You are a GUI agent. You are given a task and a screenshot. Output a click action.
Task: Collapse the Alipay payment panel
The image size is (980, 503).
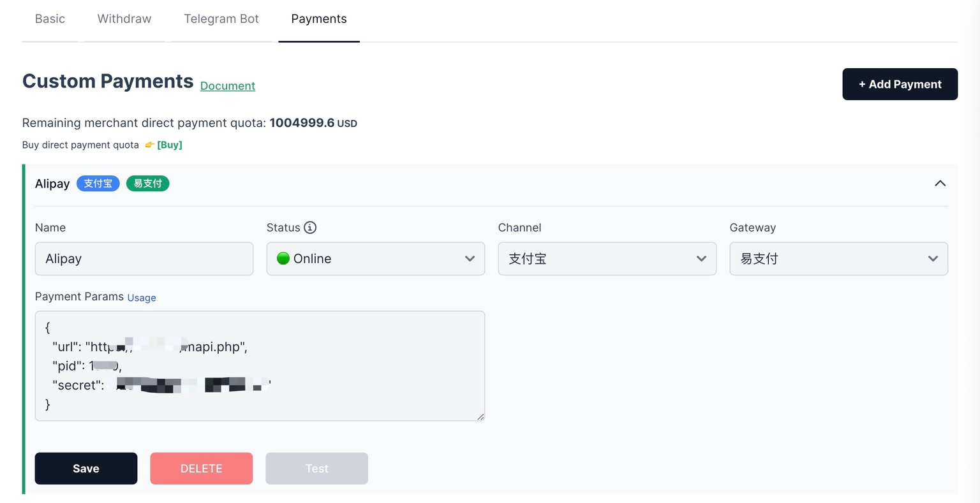tap(940, 183)
